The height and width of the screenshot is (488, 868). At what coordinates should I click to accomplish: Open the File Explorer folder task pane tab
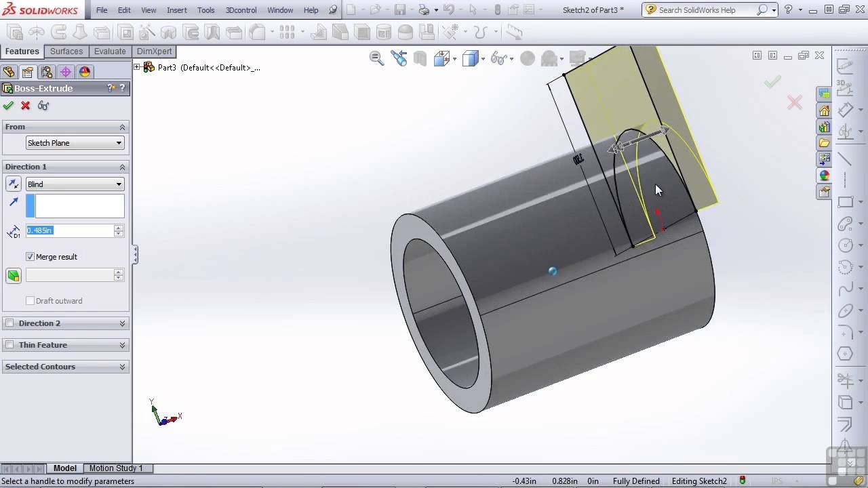click(825, 143)
